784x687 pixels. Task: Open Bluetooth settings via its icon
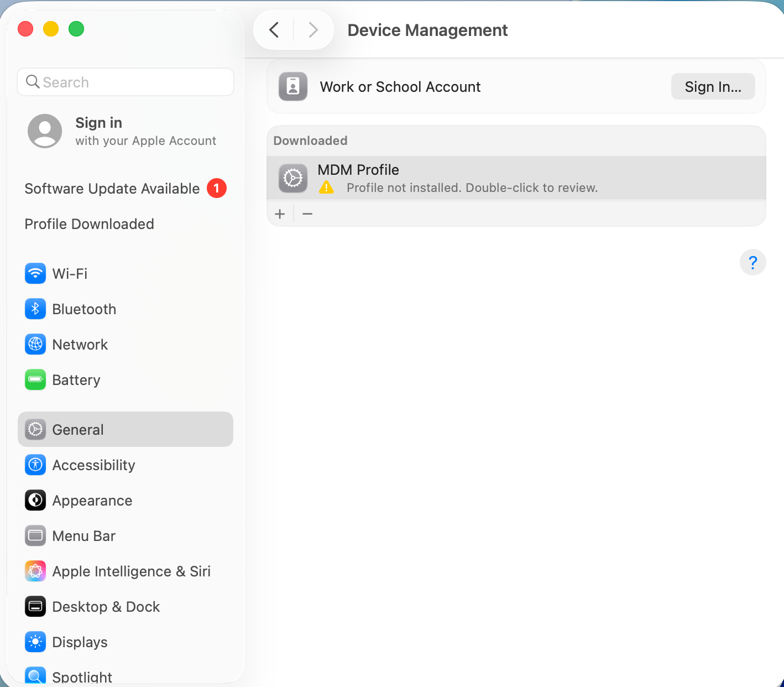tap(35, 309)
